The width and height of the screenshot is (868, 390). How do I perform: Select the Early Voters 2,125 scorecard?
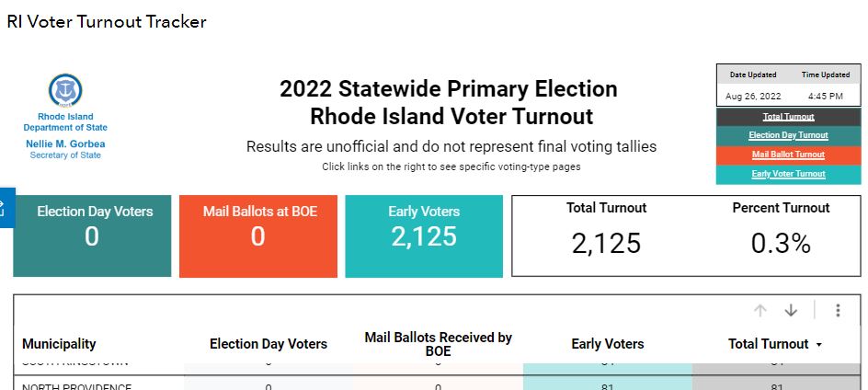click(424, 236)
